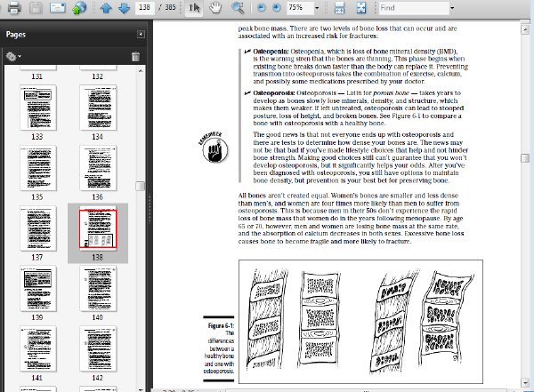Click the '385' total pages text

coord(170,7)
